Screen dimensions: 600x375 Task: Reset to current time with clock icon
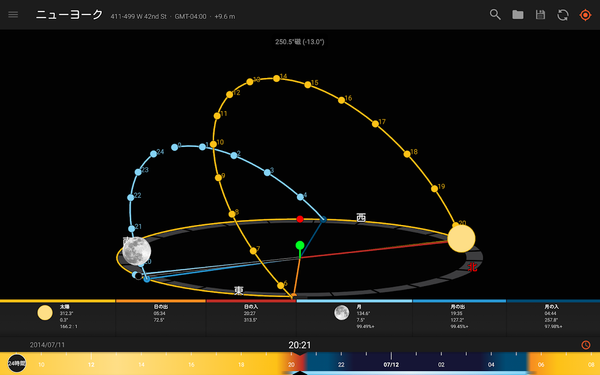[x=585, y=345]
